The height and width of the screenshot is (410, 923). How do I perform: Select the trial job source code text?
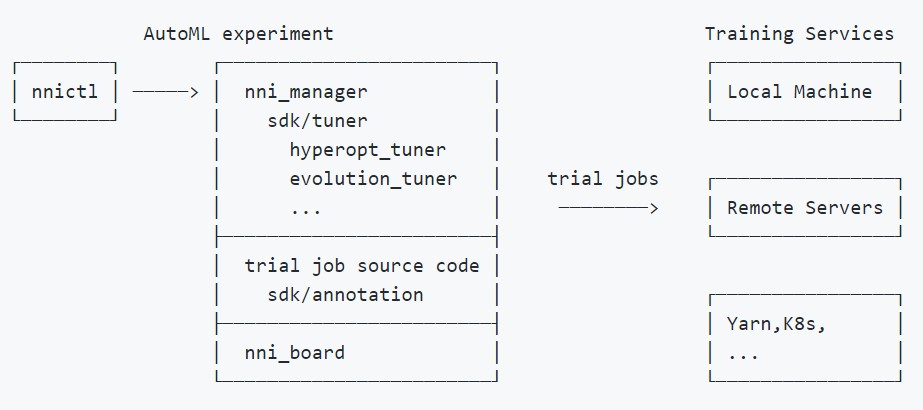(362, 266)
